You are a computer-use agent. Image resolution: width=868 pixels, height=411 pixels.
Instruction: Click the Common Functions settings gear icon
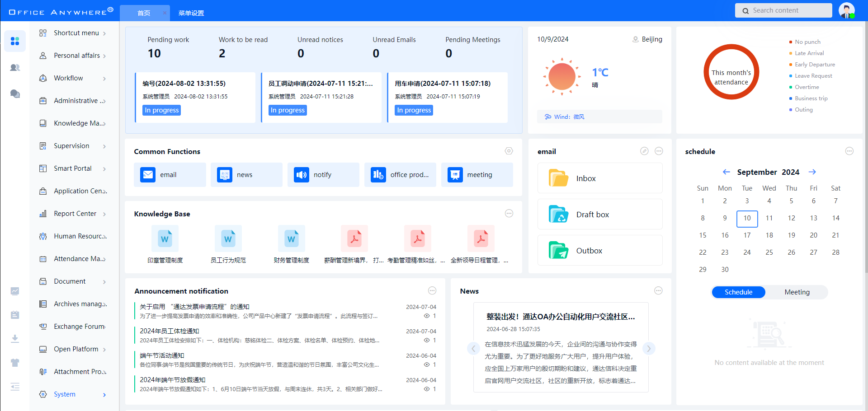click(509, 151)
